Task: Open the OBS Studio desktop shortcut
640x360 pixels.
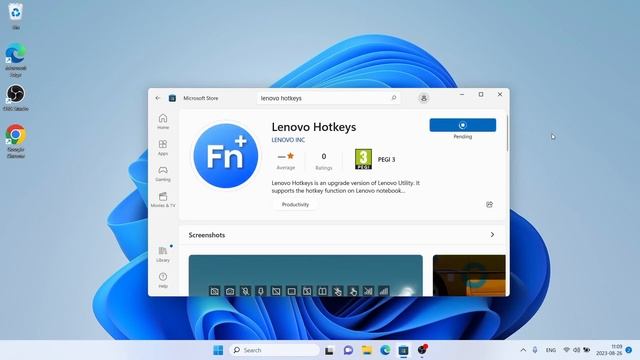Action: coord(16,98)
